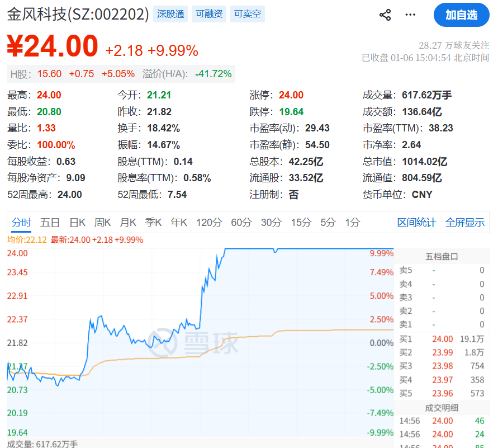Viewport: 498px width, 448px height.
Task: Click the 深股通 tag
Action: coord(170,14)
